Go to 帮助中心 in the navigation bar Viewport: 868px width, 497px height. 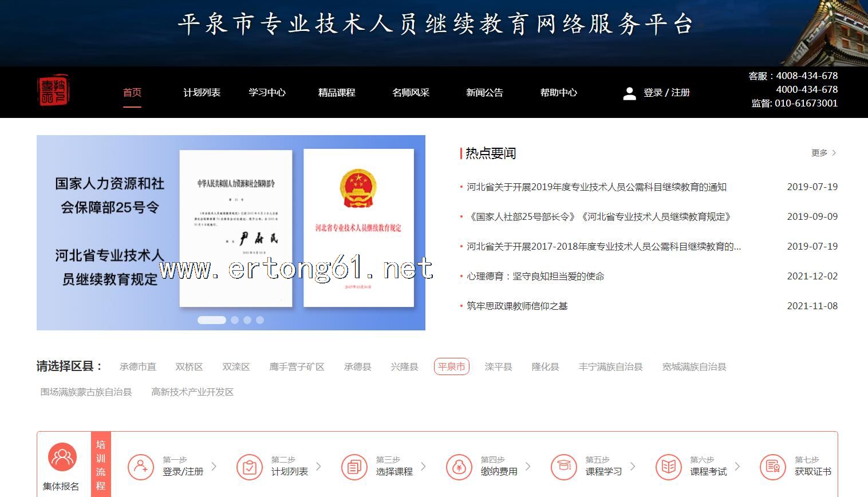[558, 93]
